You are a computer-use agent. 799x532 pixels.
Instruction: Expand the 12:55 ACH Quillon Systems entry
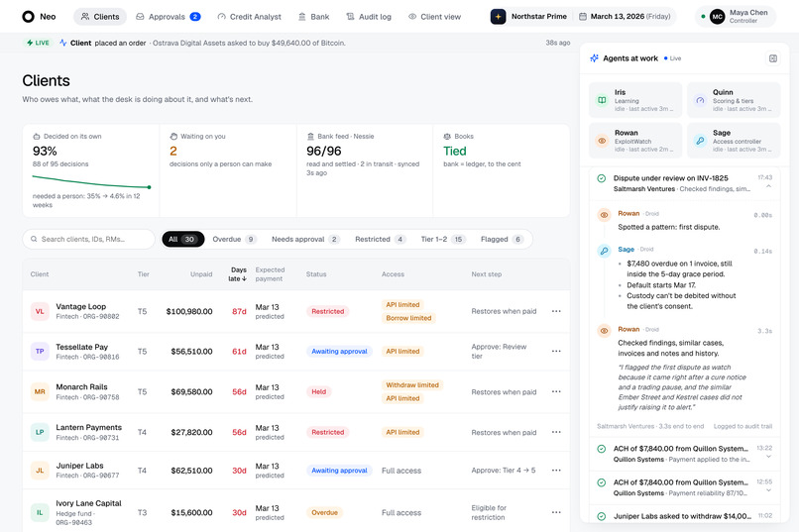[768, 490]
